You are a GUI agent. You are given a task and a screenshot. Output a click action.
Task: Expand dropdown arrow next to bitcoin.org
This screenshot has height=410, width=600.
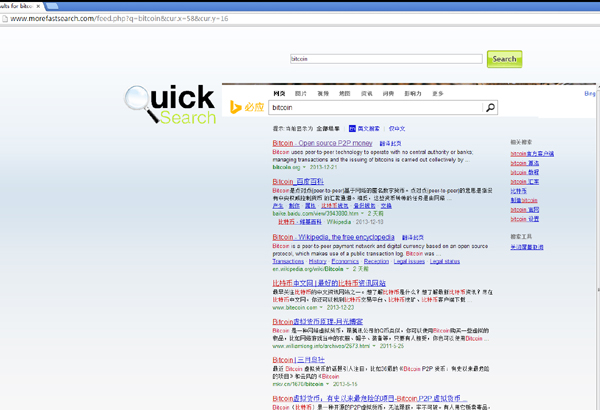[x=304, y=167]
